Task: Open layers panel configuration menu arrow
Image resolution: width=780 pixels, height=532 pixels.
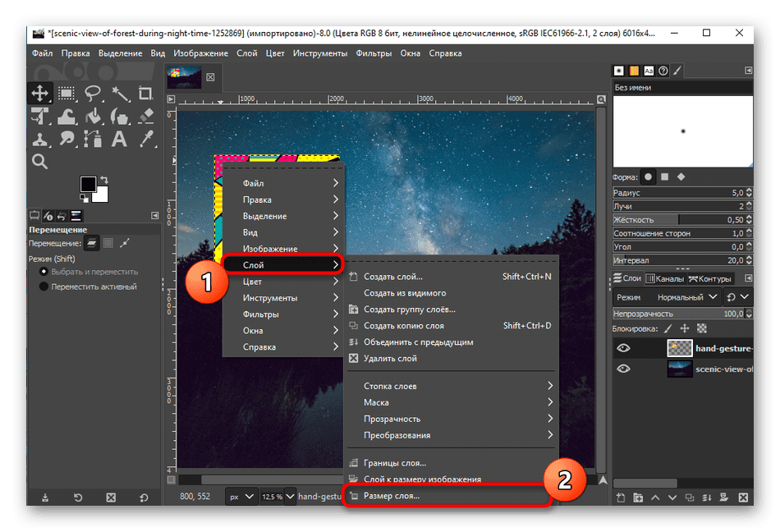Action: (x=748, y=278)
